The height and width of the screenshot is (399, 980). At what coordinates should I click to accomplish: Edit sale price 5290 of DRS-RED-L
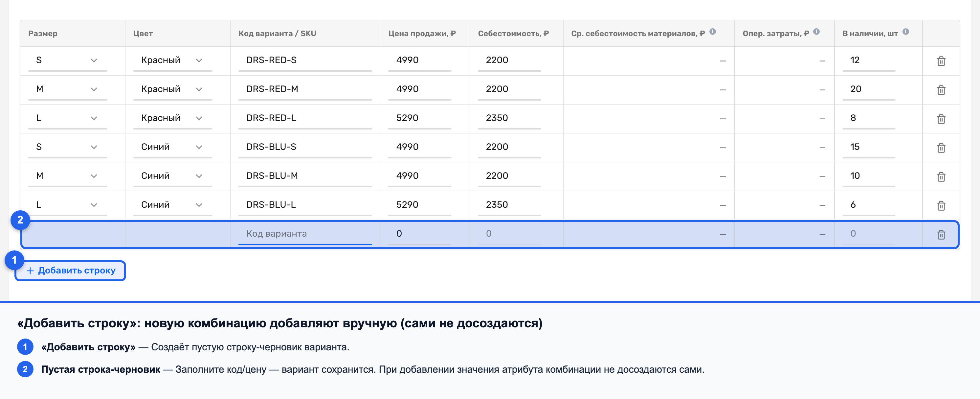pyautogui.click(x=420, y=118)
